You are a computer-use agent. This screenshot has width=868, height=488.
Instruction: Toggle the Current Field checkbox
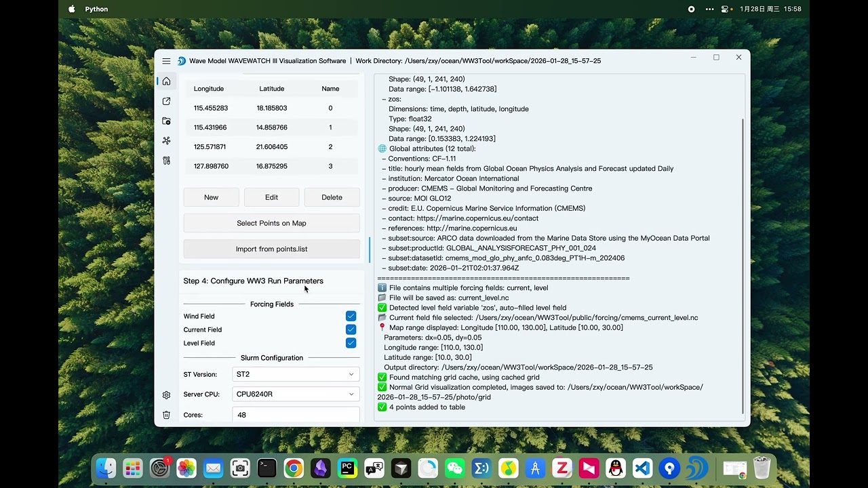pyautogui.click(x=351, y=329)
